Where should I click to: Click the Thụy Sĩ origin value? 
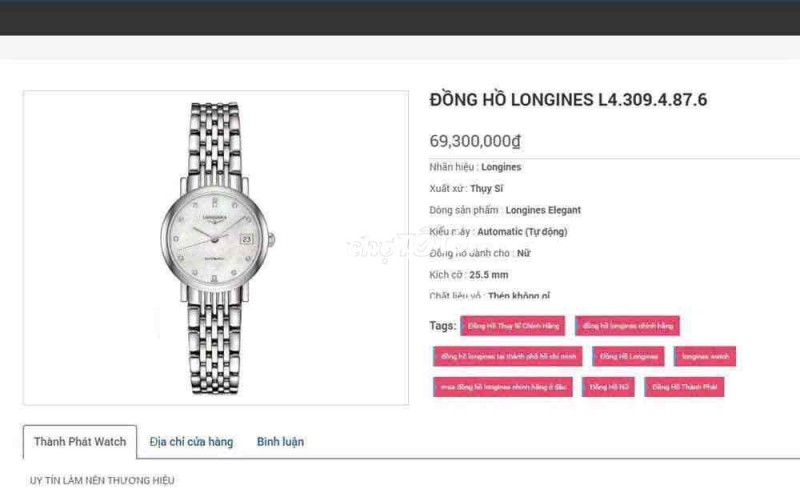[x=487, y=188]
